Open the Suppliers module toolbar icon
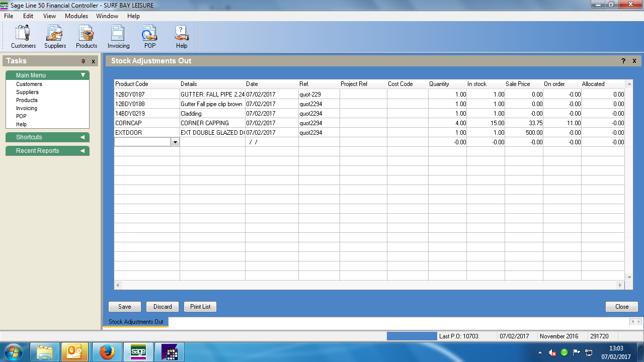The width and height of the screenshot is (644, 362). tap(55, 36)
